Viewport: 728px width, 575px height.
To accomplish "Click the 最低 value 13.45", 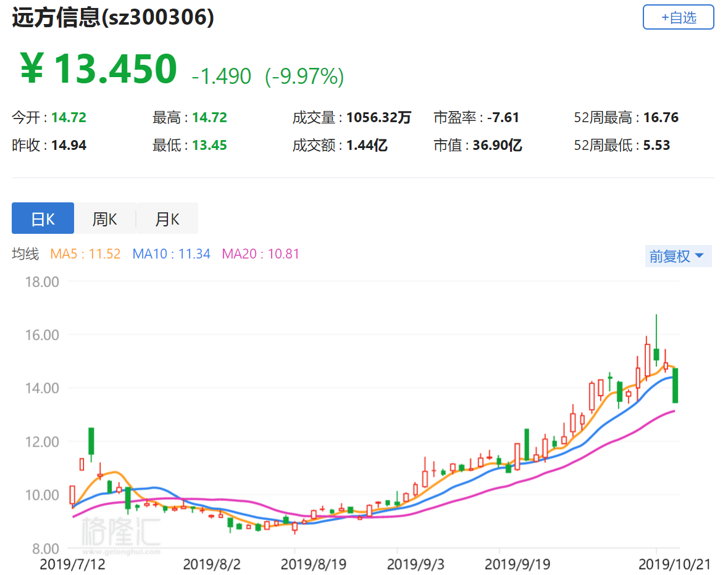I will click(209, 145).
